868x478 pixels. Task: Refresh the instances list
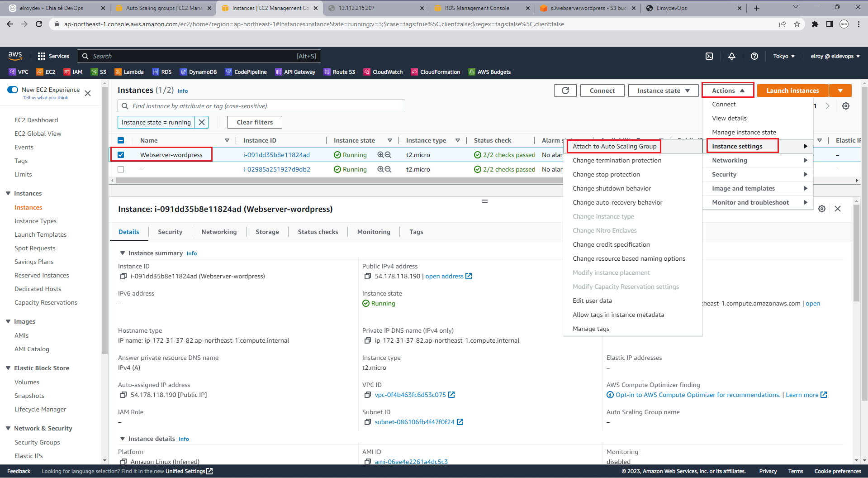[565, 91]
